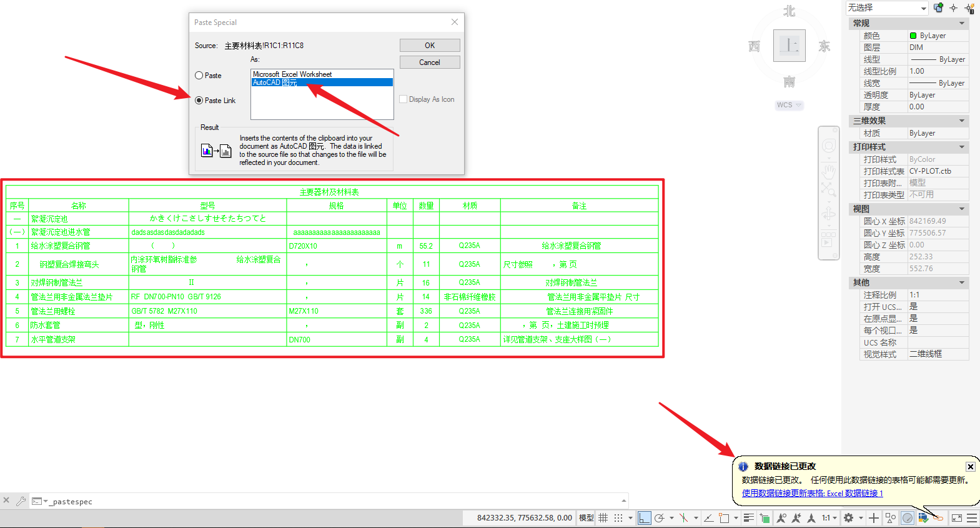Toggle clean screen icon

[957, 518]
